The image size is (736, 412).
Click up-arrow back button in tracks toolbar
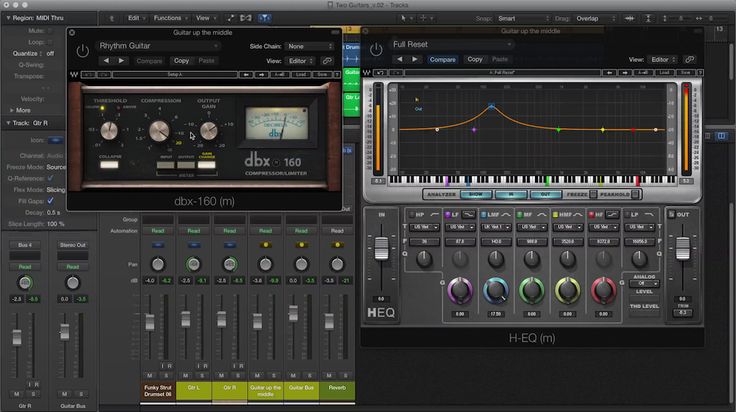(x=111, y=18)
